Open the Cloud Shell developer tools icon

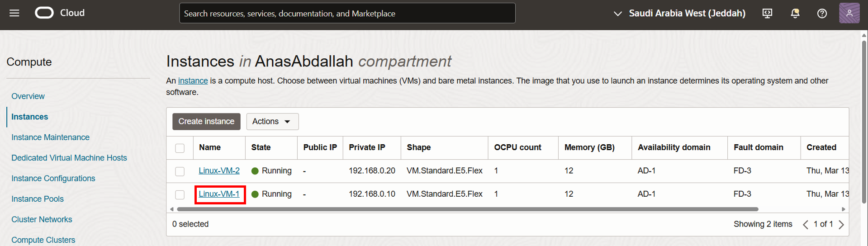[768, 14]
